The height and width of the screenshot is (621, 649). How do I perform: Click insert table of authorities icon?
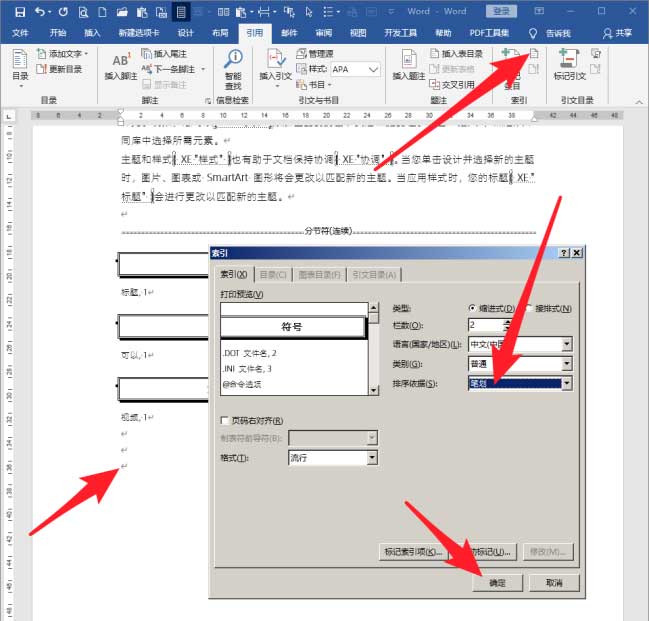point(596,53)
